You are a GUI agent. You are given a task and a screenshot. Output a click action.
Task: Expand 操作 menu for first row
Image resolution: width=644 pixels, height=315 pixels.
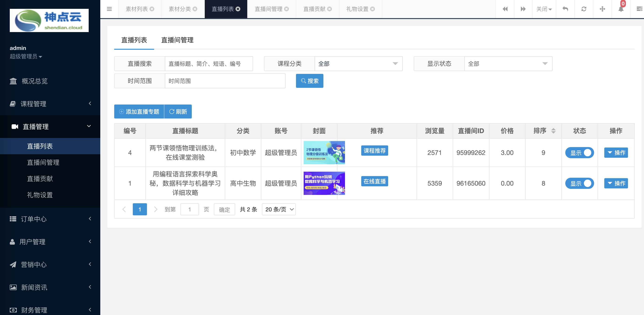pyautogui.click(x=616, y=153)
